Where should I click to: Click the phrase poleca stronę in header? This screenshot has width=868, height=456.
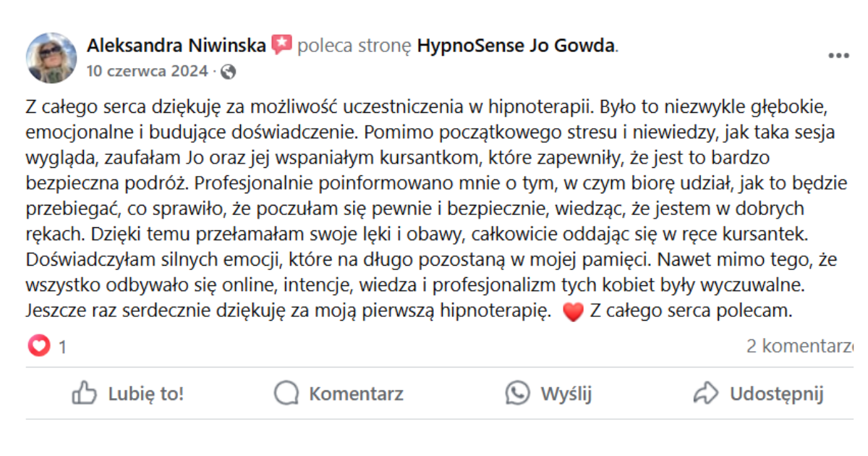pos(354,46)
